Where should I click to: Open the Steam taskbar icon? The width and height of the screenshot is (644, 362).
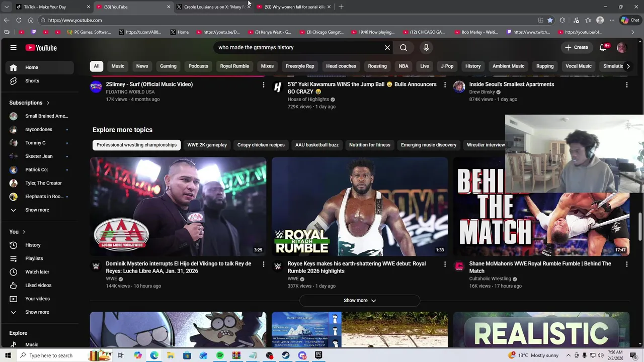pyautogui.click(x=286, y=355)
